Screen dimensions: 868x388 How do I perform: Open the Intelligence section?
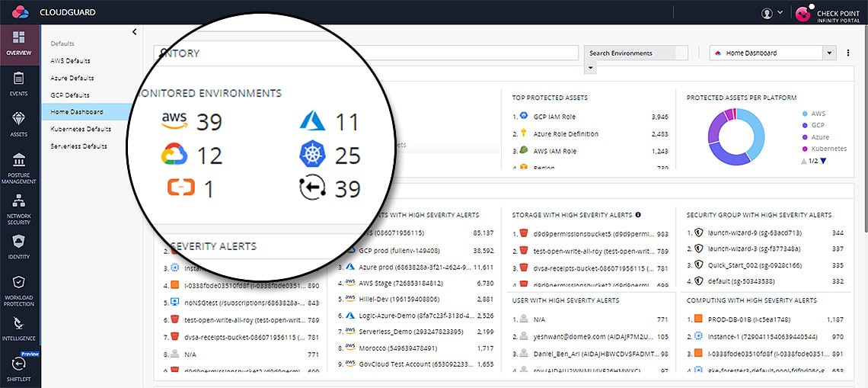click(19, 329)
